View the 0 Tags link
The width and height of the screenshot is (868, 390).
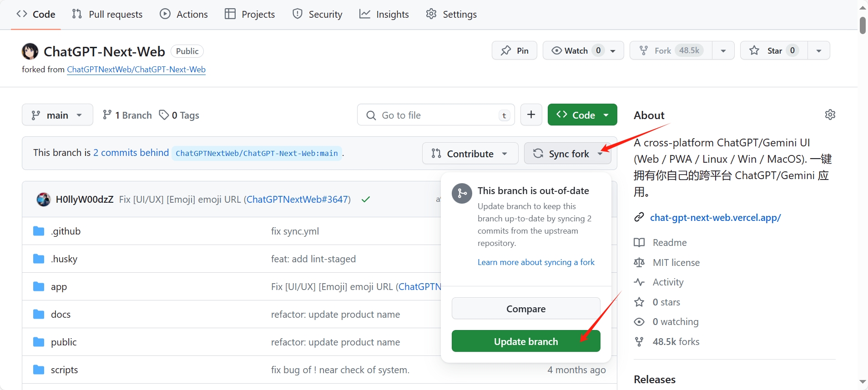tap(179, 115)
